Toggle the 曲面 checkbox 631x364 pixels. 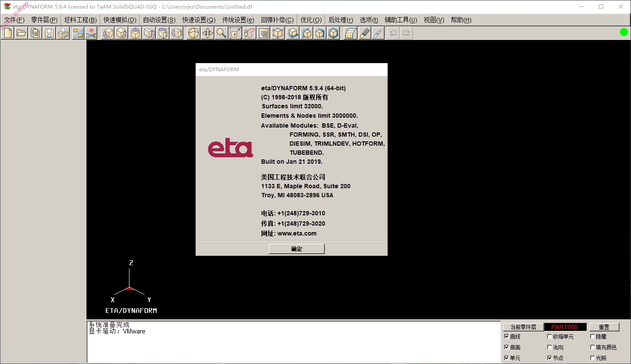[506, 347]
